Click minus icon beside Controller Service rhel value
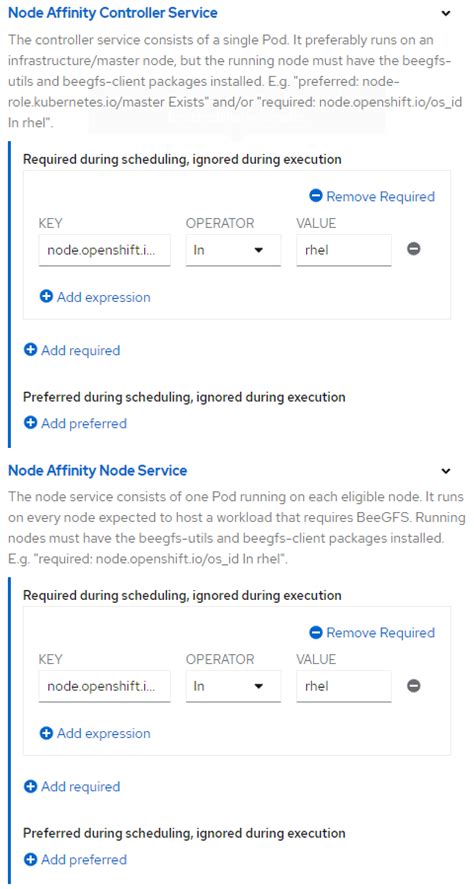 [414, 249]
